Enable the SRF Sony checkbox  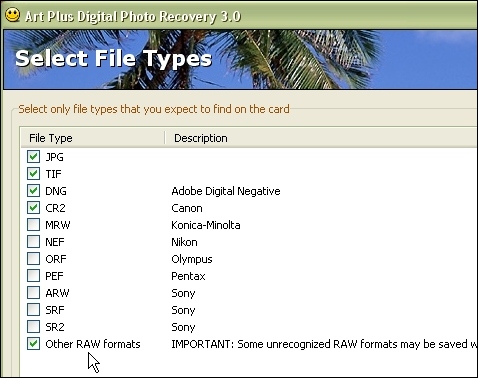click(x=33, y=310)
